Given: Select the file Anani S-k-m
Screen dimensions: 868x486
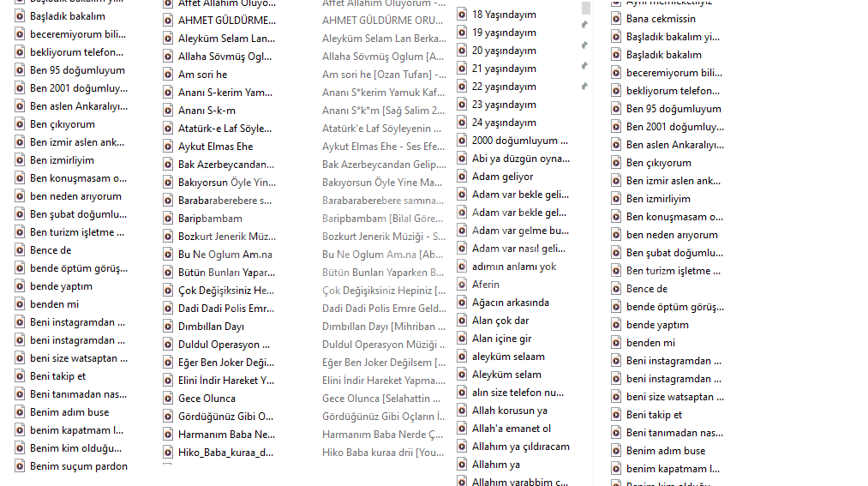Looking at the screenshot, I should [x=207, y=111].
